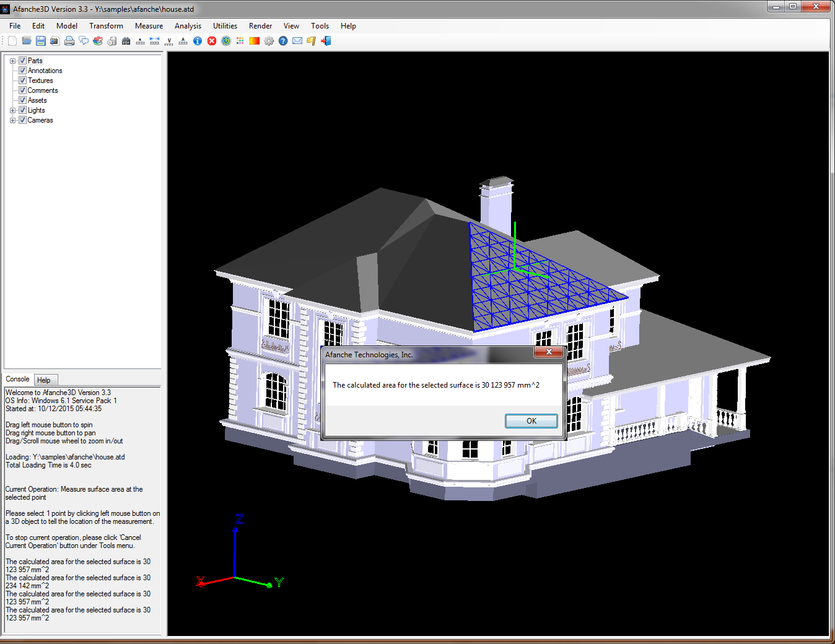Expand the Cameras tree node
This screenshot has height=644, width=835.
[12, 120]
